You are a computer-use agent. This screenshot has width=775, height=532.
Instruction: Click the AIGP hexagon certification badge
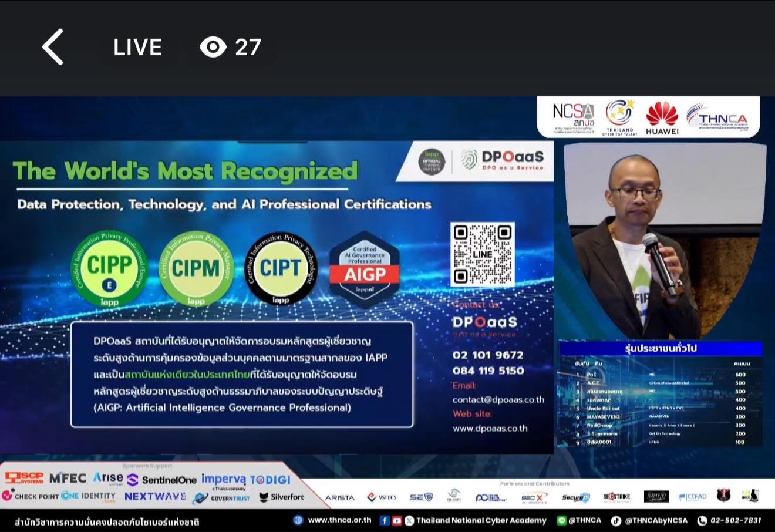(x=365, y=269)
